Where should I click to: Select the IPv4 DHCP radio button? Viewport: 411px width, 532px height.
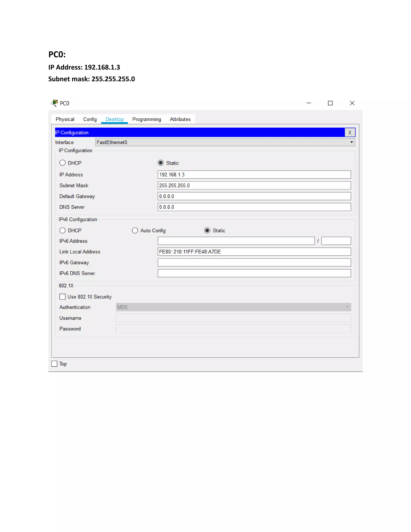(63, 163)
